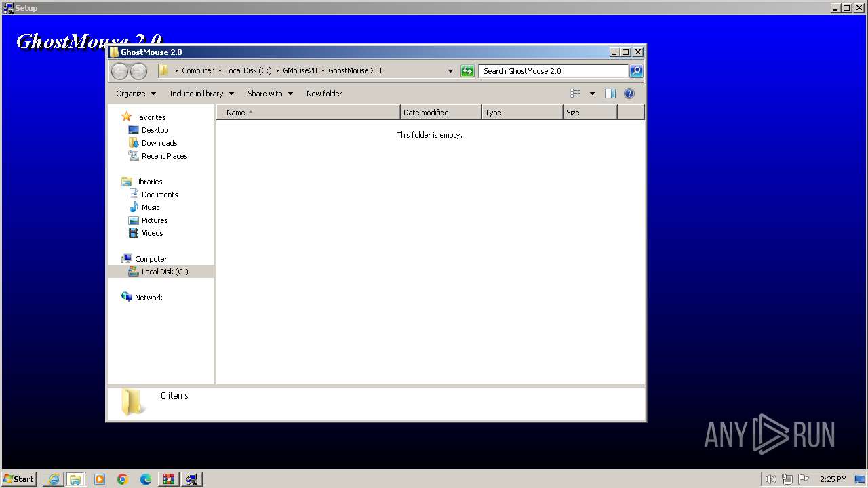Screen dimensions: 868x488
Task: Click the Show desktop button in the tray
Action: click(860, 479)
